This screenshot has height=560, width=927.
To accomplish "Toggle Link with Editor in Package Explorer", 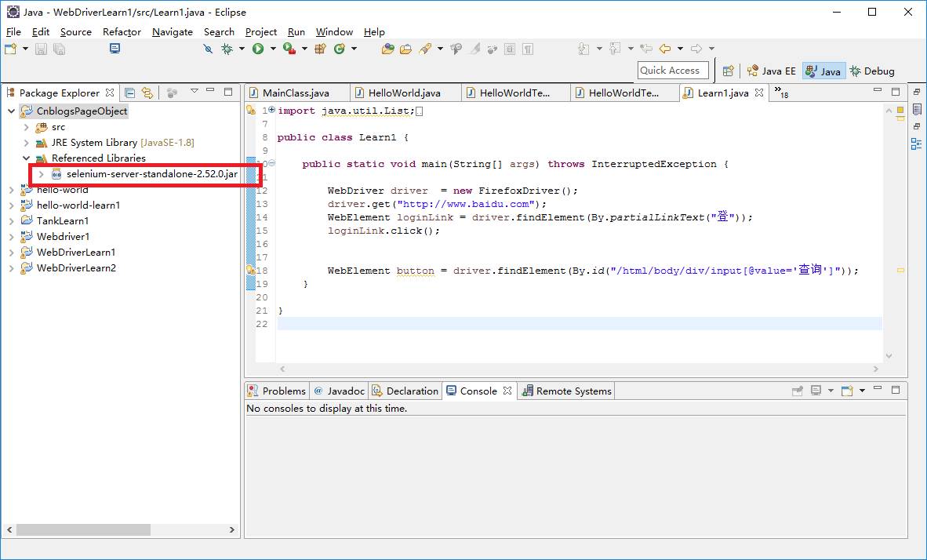I will pyautogui.click(x=147, y=93).
